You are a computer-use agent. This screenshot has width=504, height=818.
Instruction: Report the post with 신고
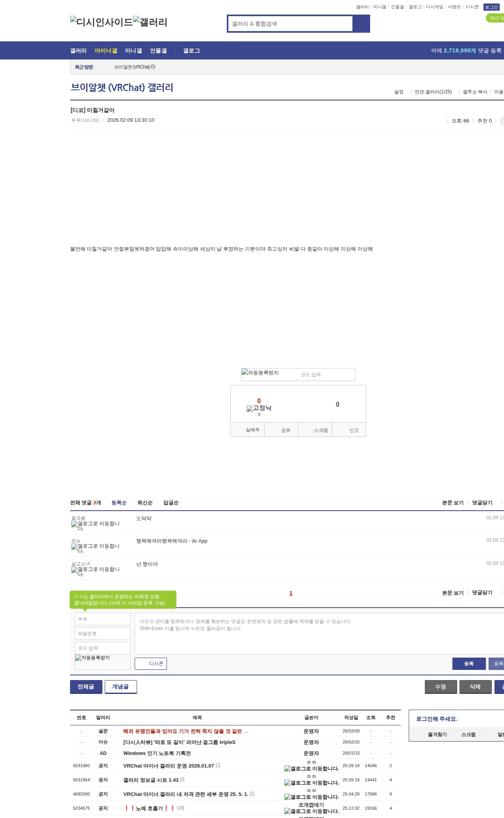349,430
